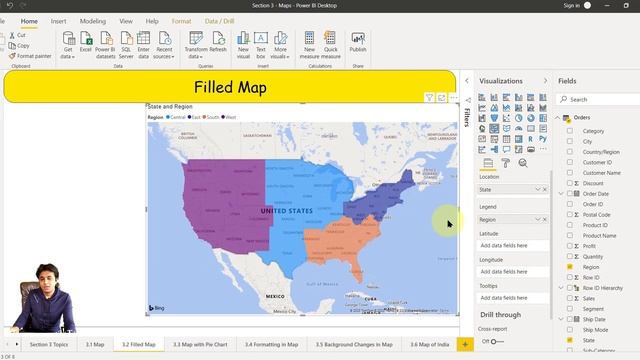Screen dimensions: 640x360
Task: Select the bubble map visual
Action: click(x=482, y=129)
